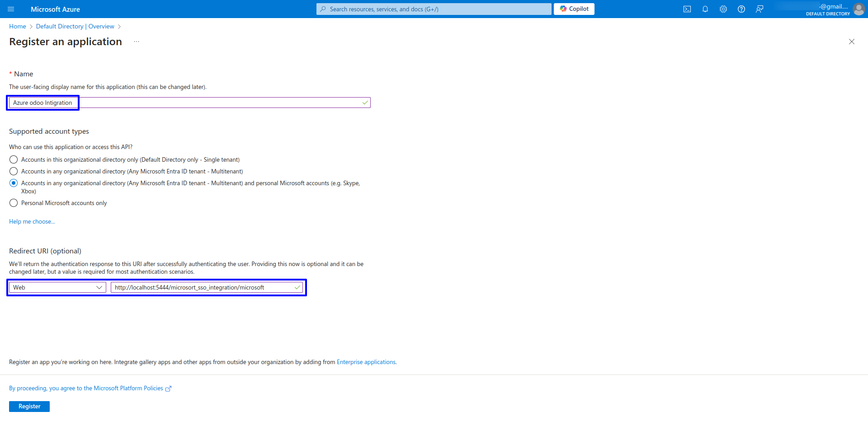Screen dimensions: 868x421
Task: Focus the Azure search resources box
Action: pyautogui.click(x=434, y=9)
